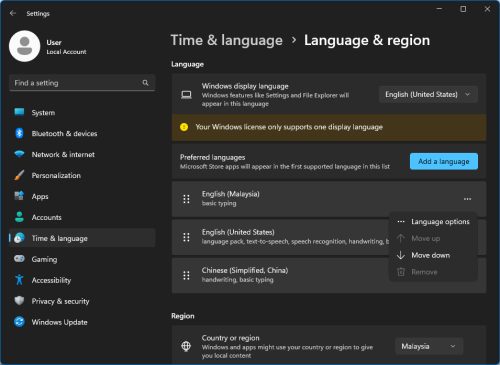Open Apps settings

tap(82, 197)
